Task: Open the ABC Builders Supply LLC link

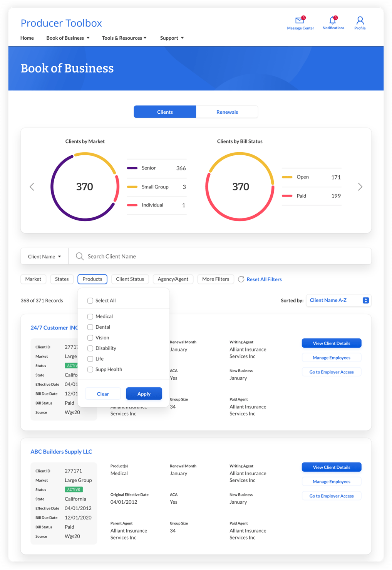Action: coord(61,451)
